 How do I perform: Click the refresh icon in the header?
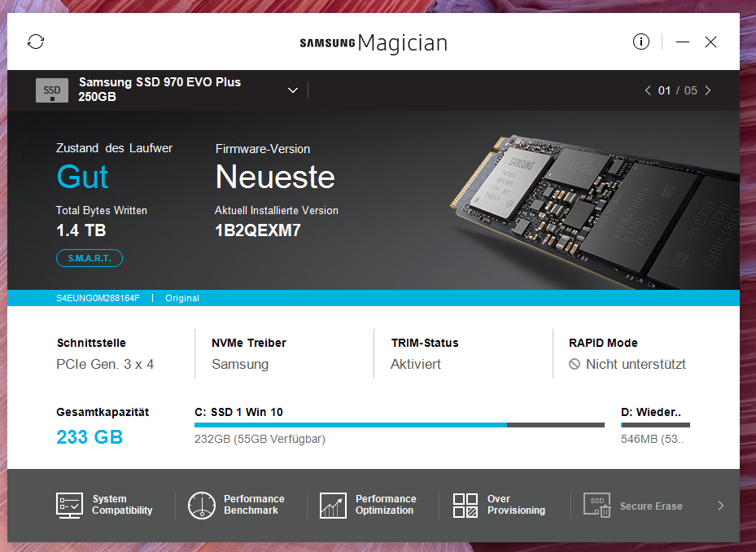36,42
